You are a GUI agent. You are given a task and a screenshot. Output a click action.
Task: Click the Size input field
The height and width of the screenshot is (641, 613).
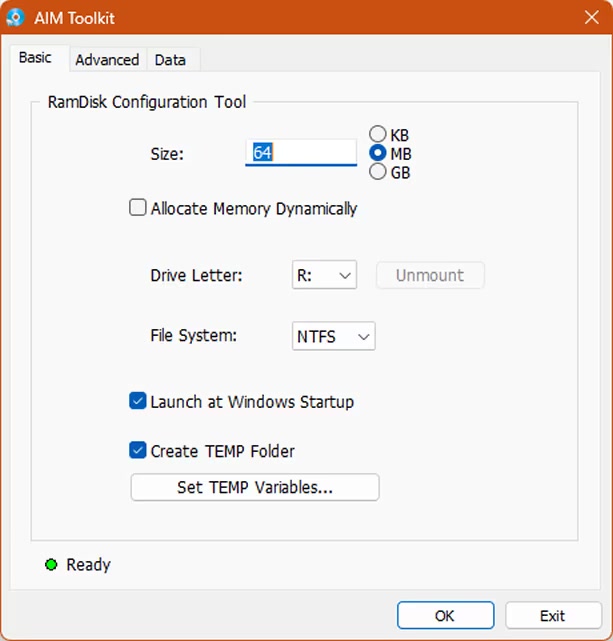(x=300, y=153)
